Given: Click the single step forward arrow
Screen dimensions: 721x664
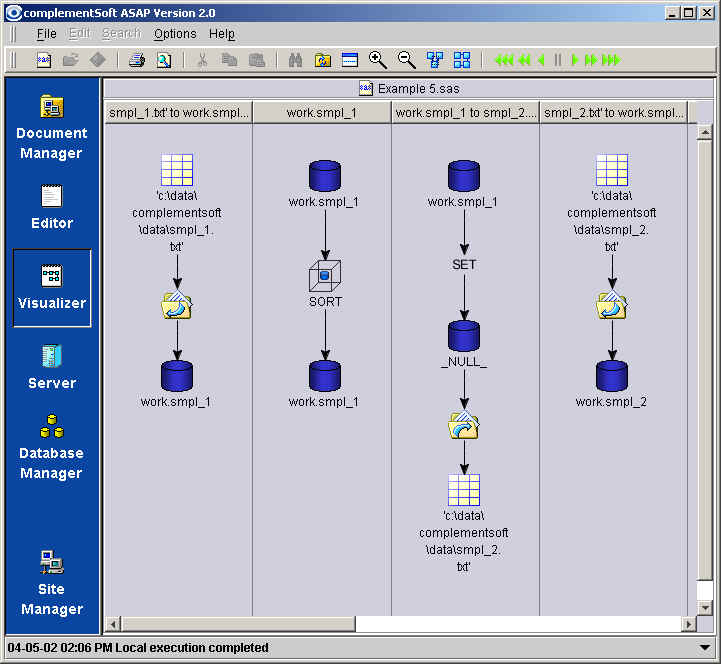Looking at the screenshot, I should click(x=574, y=60).
